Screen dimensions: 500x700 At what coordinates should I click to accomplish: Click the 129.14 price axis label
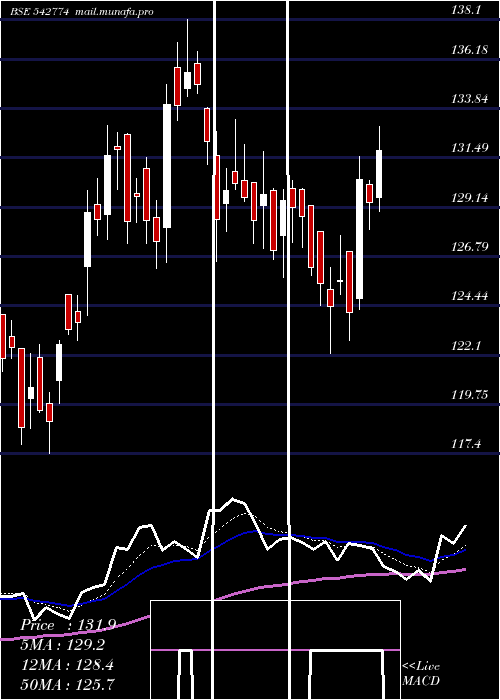click(470, 198)
